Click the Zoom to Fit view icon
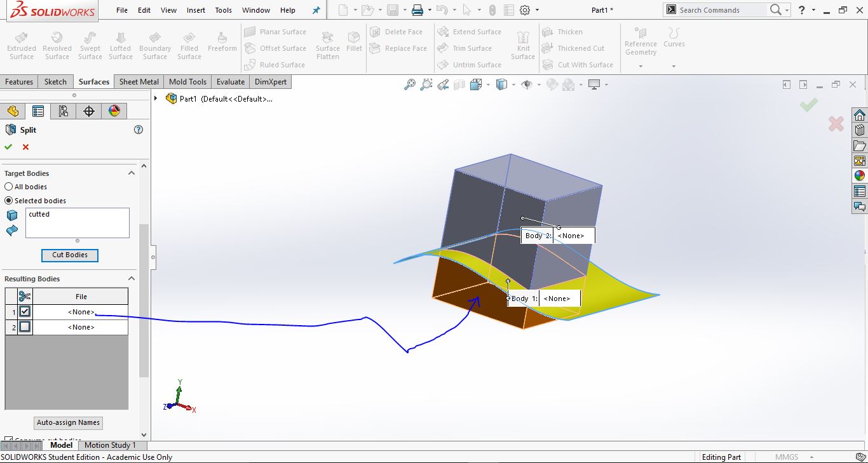 click(x=410, y=84)
